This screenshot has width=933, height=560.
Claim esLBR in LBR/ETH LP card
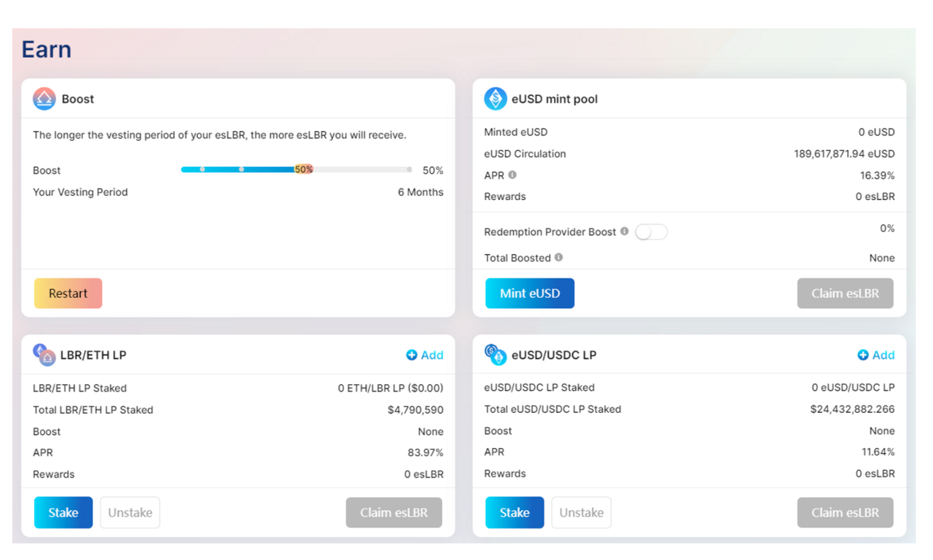click(394, 513)
